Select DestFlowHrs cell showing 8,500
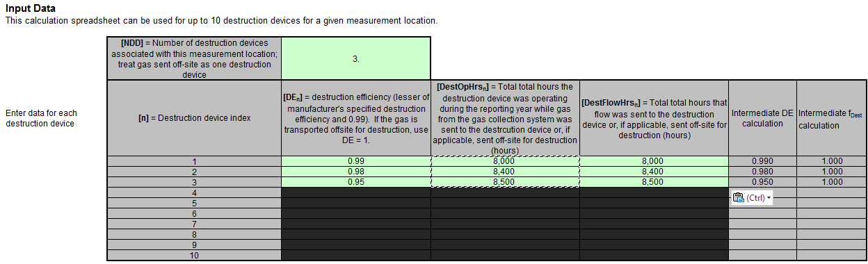 coord(654,182)
